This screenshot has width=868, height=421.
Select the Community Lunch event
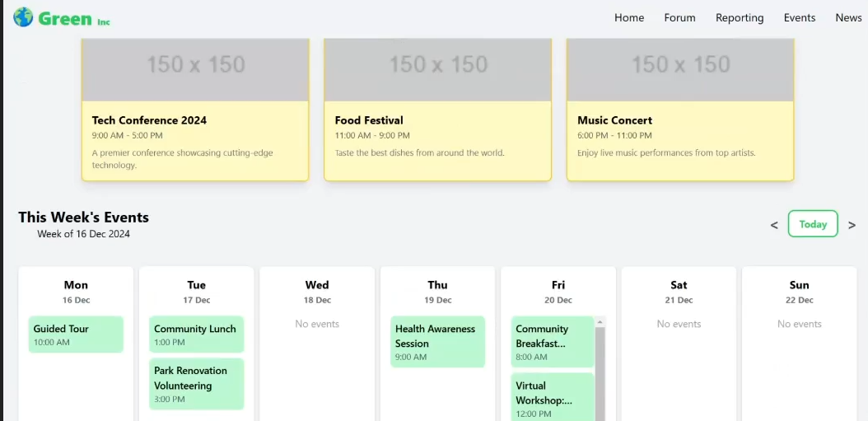[x=196, y=334]
